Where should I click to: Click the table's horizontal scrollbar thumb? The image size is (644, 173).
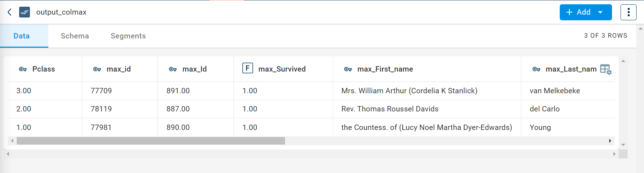coord(151,141)
